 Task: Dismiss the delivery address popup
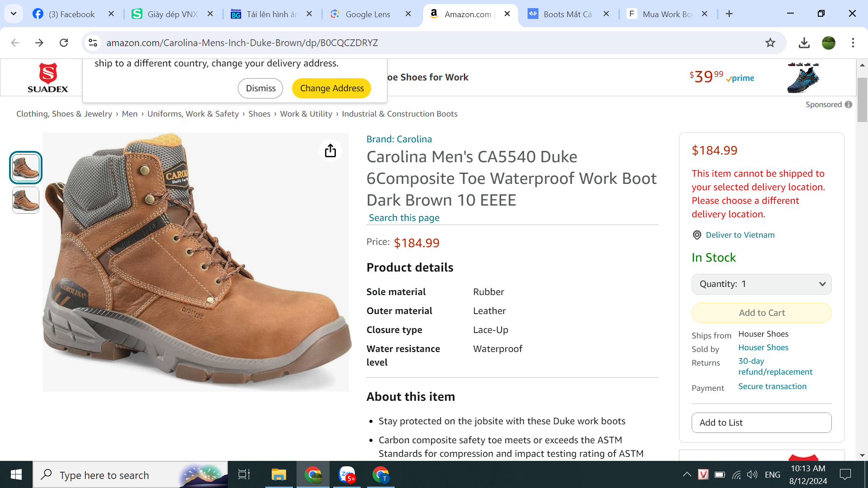tap(260, 88)
